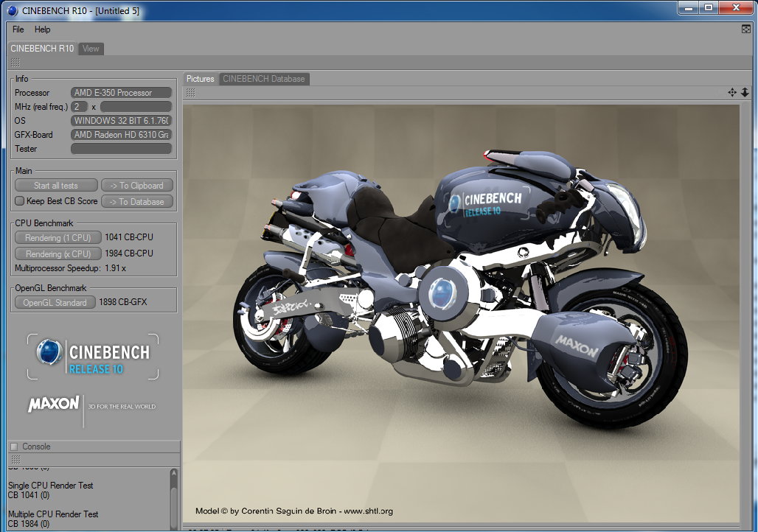
Task: Select the Pictures tab
Action: (x=200, y=79)
